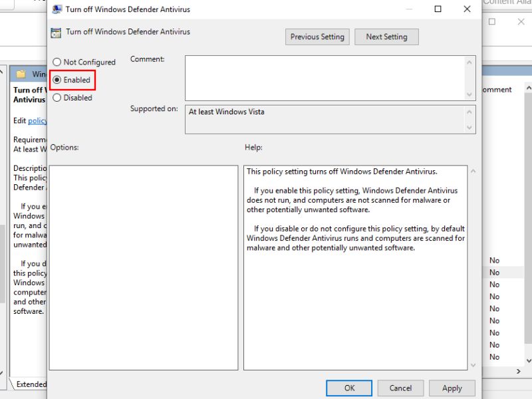Switch to Extended tab in background window

click(x=31, y=384)
